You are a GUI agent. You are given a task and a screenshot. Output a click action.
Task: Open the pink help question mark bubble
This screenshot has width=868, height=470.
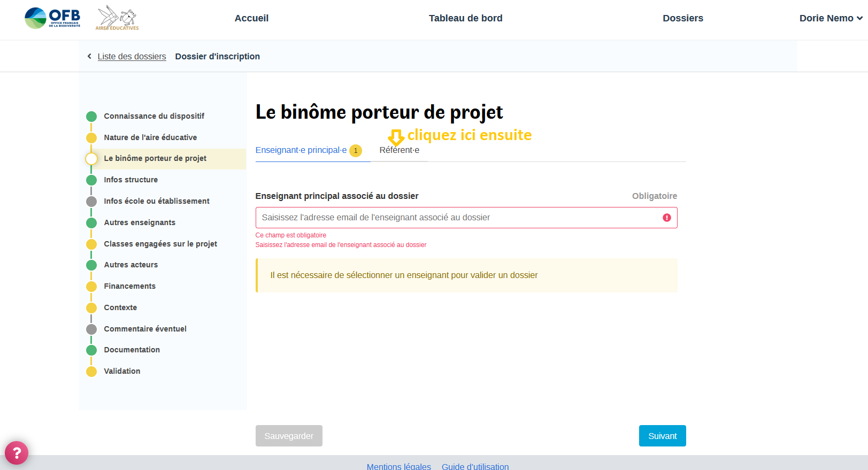point(17,453)
